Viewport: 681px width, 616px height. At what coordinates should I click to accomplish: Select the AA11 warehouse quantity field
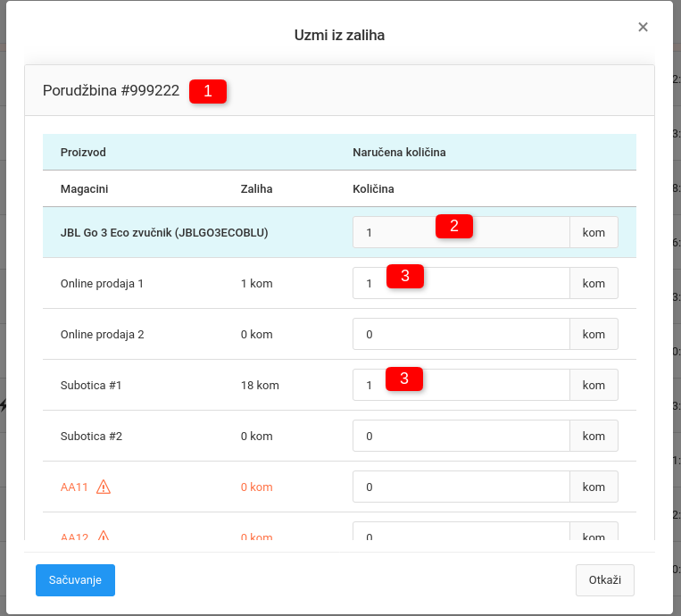click(461, 487)
